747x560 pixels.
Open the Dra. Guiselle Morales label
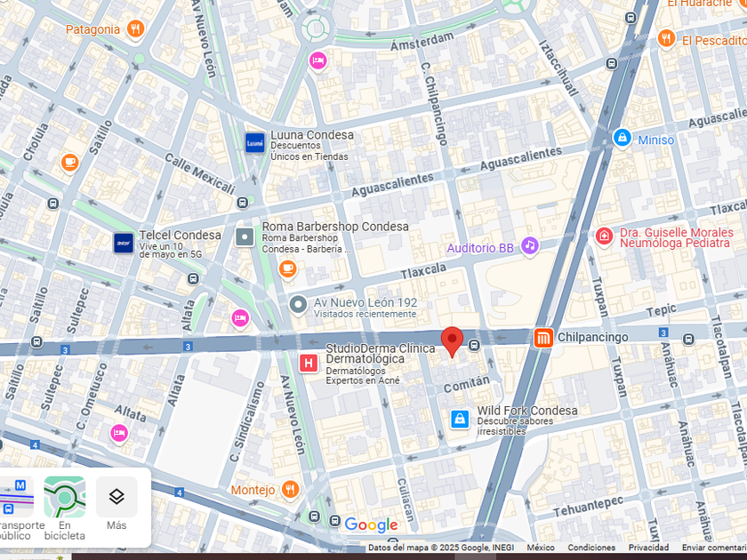point(676,237)
